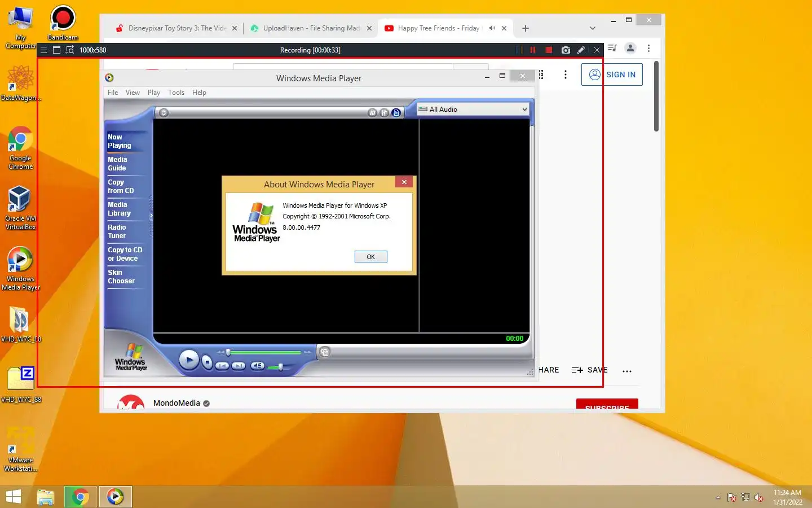Image resolution: width=812 pixels, height=508 pixels.
Task: Switch Media Player to skin mode
Action: coord(324,352)
